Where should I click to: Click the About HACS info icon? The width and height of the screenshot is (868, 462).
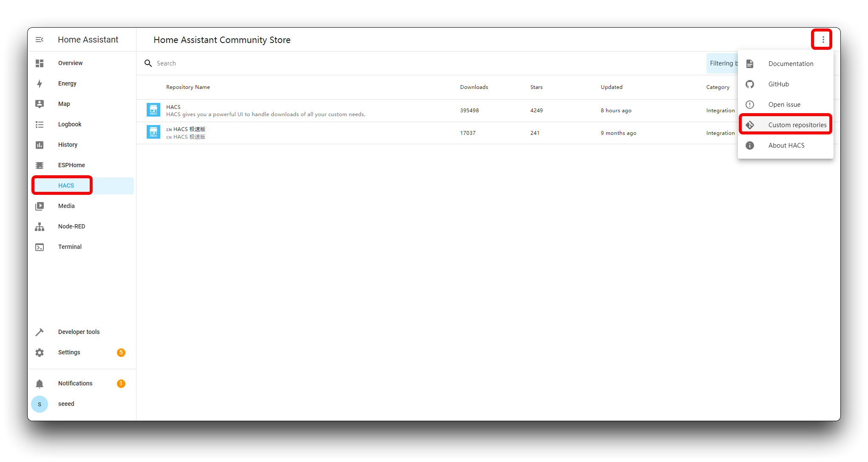750,145
